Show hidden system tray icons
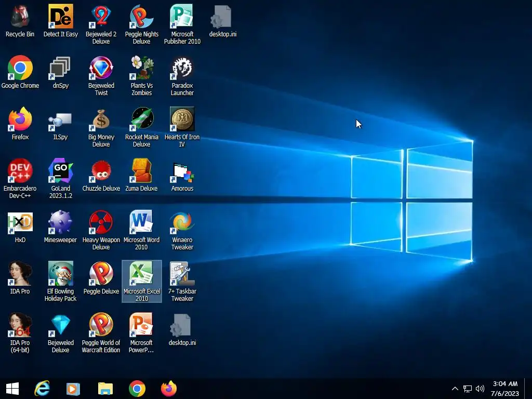 pos(455,389)
